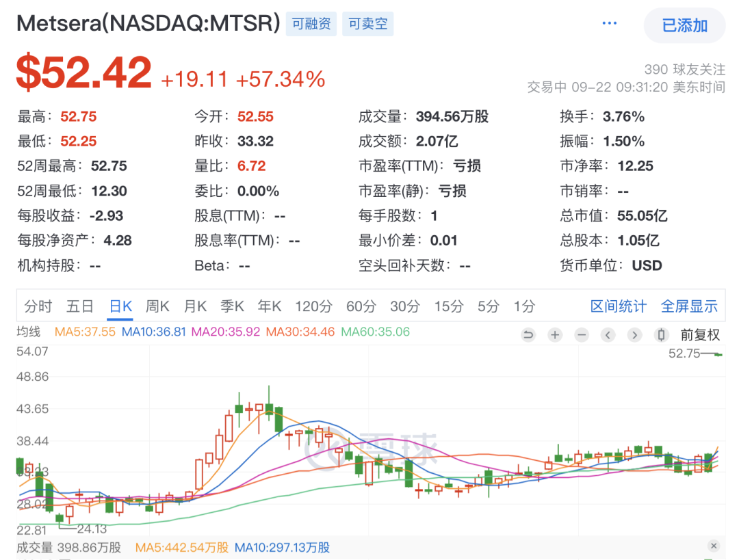Click the 390 球友关注 followers text
The width and height of the screenshot is (739, 560).
[x=685, y=69]
